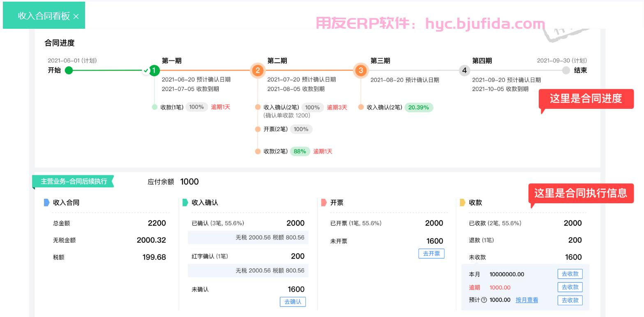
Task: Select stage 2 (第二期) orange circle
Action: [258, 71]
